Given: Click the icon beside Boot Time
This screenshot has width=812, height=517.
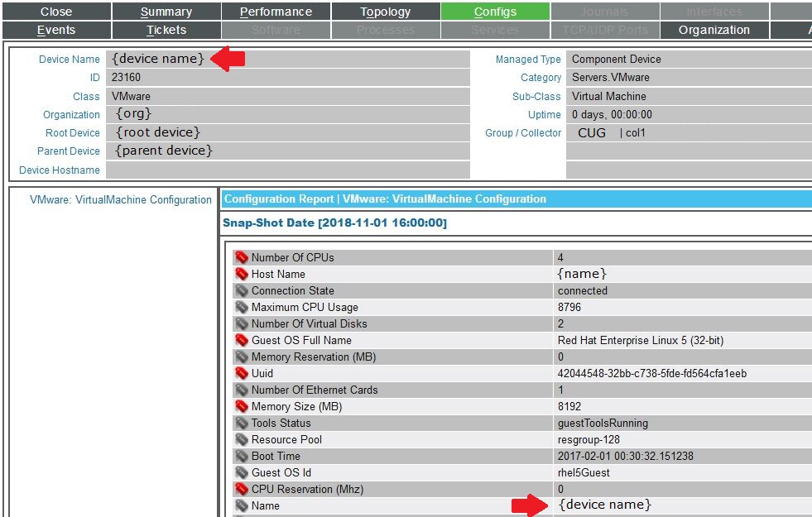Looking at the screenshot, I should tap(241, 456).
